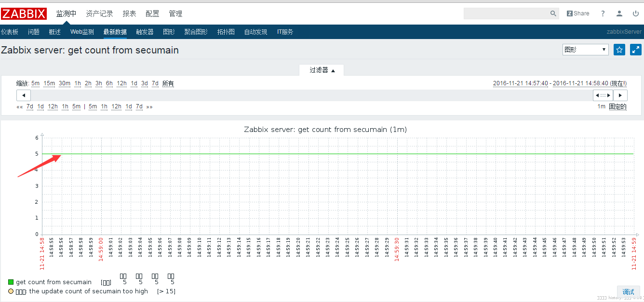Click the «« jump-back arrows
Viewport: 644px width, 302px height.
[x=20, y=106]
